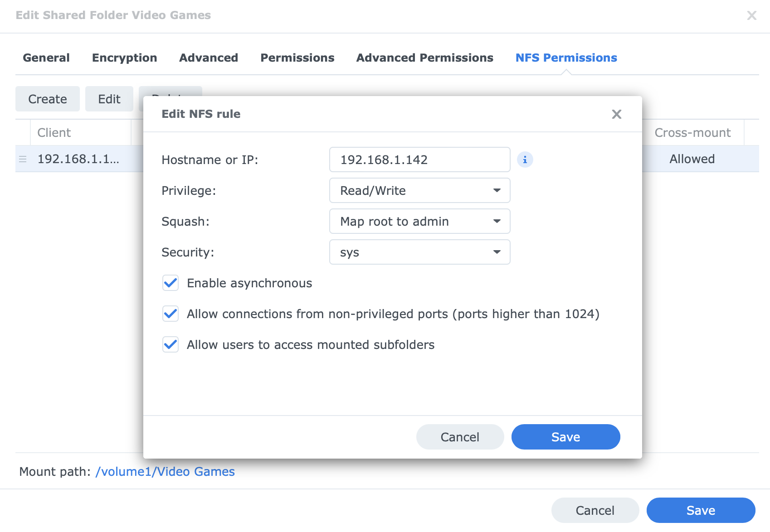The height and width of the screenshot is (532, 770).
Task: Close the Edit NFS rule dialog
Action: (616, 114)
